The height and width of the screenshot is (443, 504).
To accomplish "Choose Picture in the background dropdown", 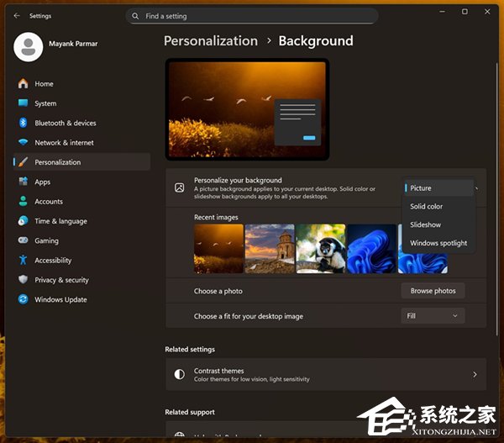I will (438, 188).
